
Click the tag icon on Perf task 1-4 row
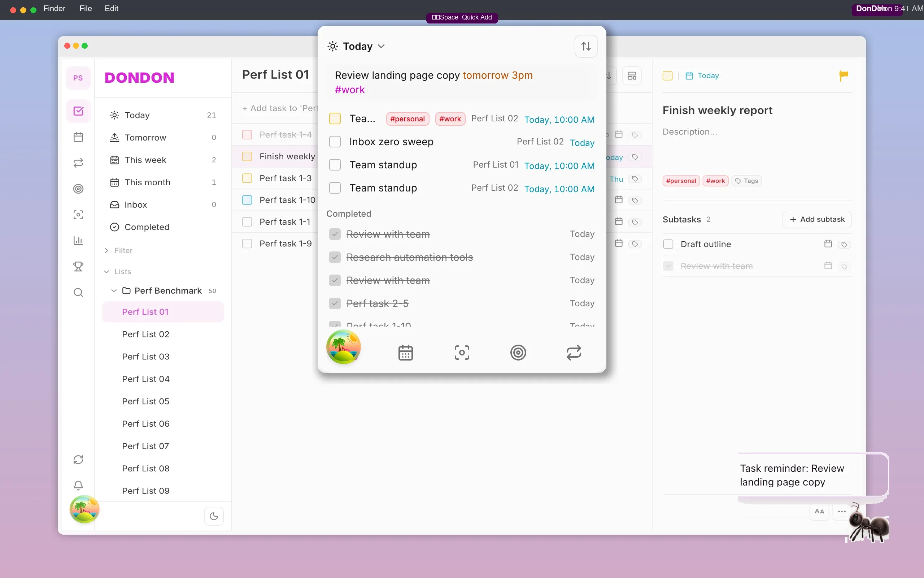(635, 135)
